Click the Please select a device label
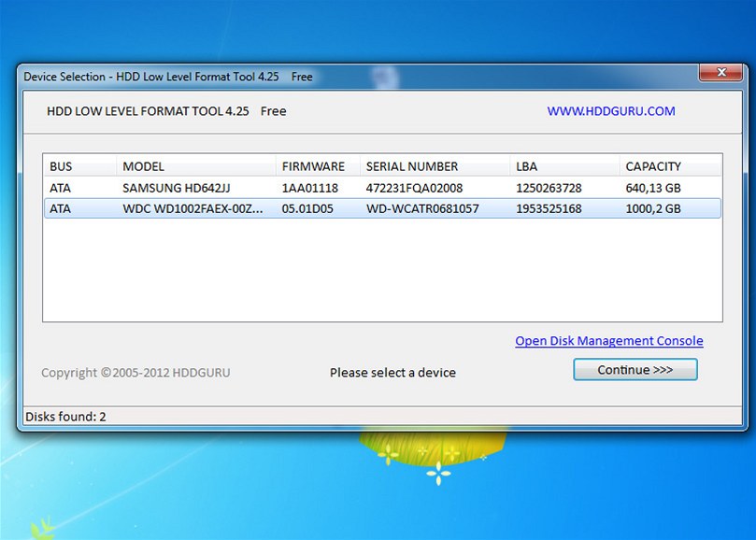 (x=392, y=373)
